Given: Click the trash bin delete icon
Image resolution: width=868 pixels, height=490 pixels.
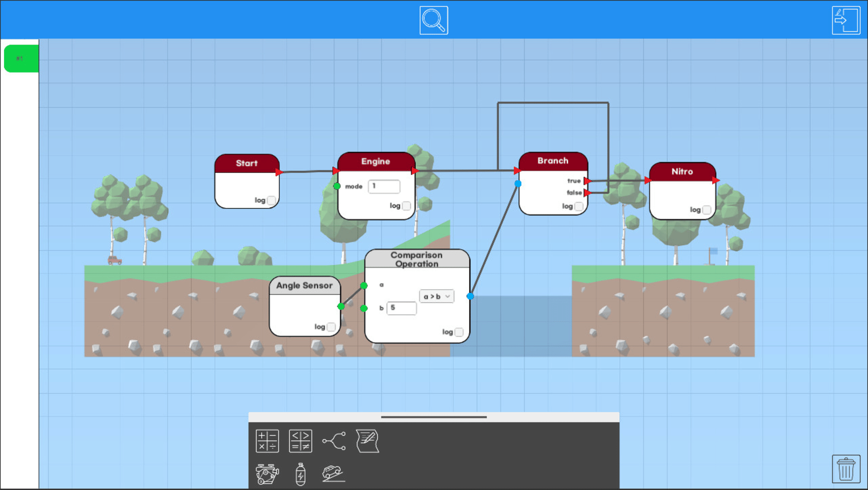Looking at the screenshot, I should [845, 469].
